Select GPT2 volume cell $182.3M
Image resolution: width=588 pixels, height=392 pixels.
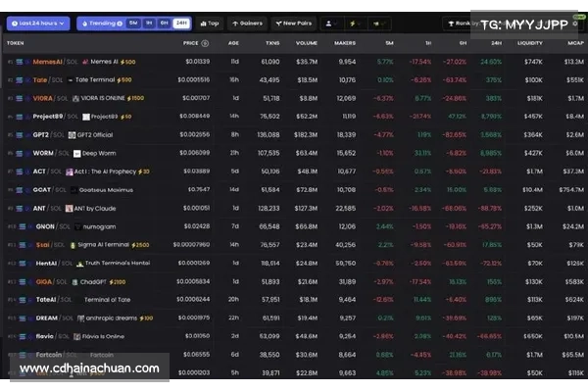(x=306, y=134)
